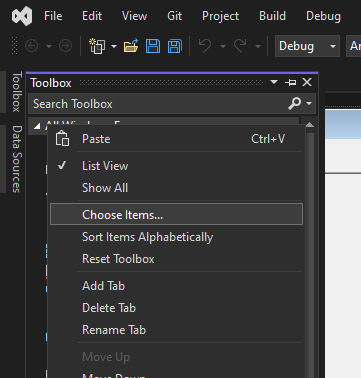
Task: Click the Undo arrow icon
Action: pyautogui.click(x=205, y=46)
